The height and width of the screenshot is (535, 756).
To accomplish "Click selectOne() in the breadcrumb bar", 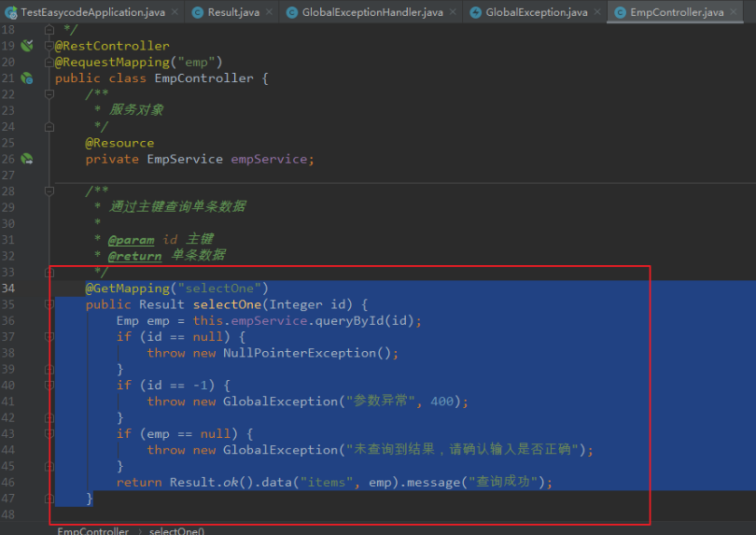I will point(176,530).
